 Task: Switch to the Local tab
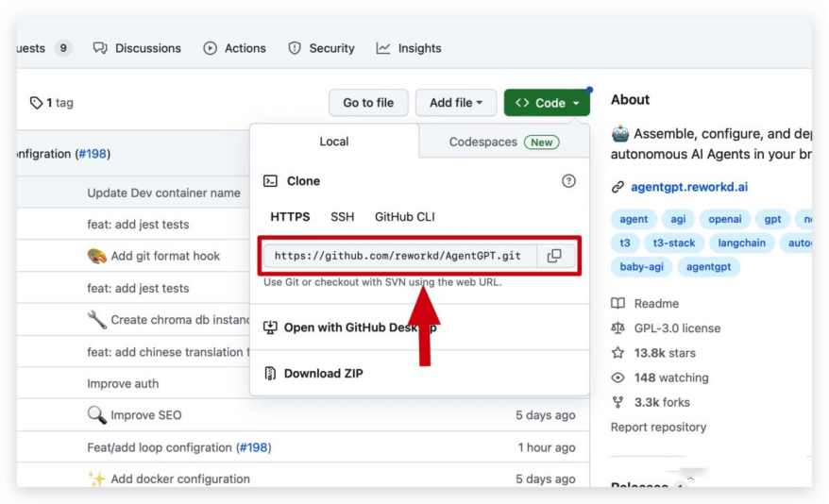point(334,142)
